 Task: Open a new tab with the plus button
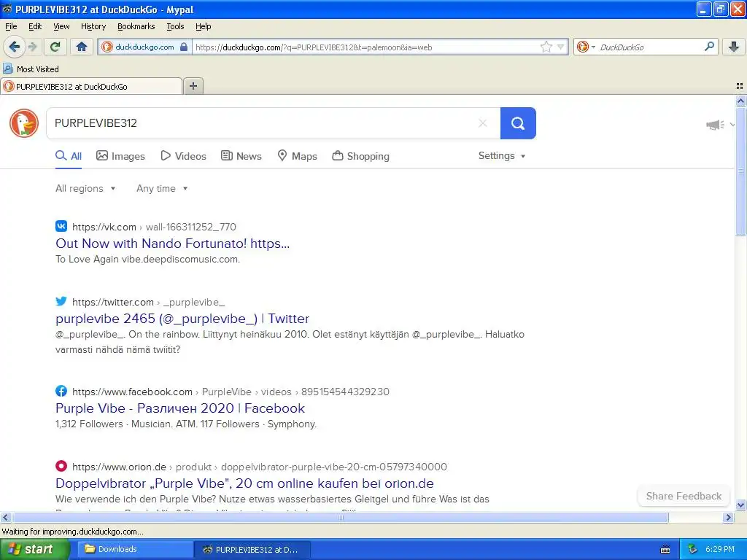[193, 86]
